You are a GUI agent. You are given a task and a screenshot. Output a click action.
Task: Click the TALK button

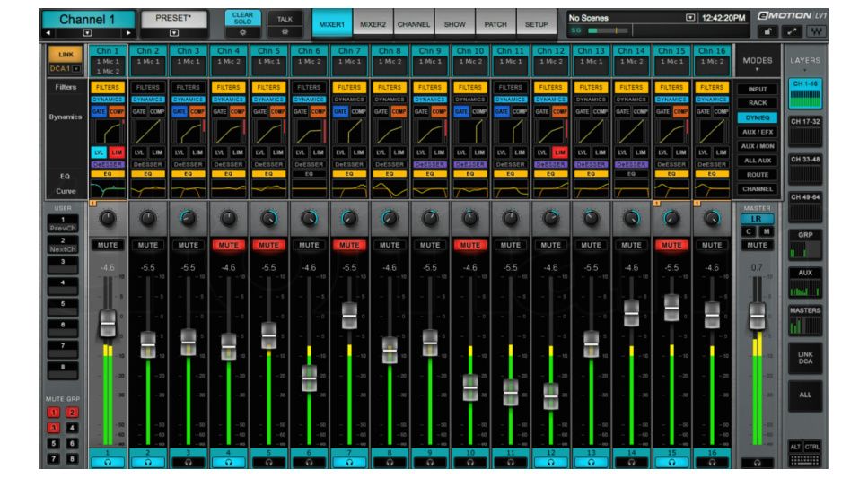(x=285, y=18)
